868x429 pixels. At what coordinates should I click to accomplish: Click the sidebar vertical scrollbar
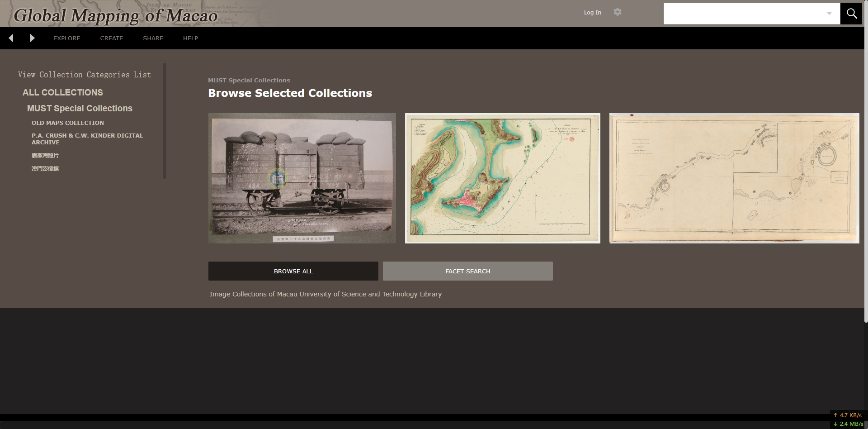point(165,120)
